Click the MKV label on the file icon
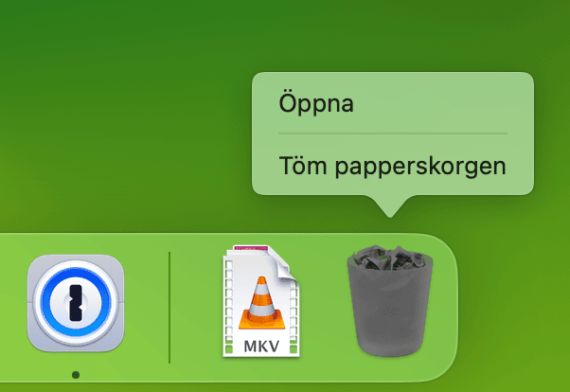Screen dimensions: 570x392 coord(261,347)
